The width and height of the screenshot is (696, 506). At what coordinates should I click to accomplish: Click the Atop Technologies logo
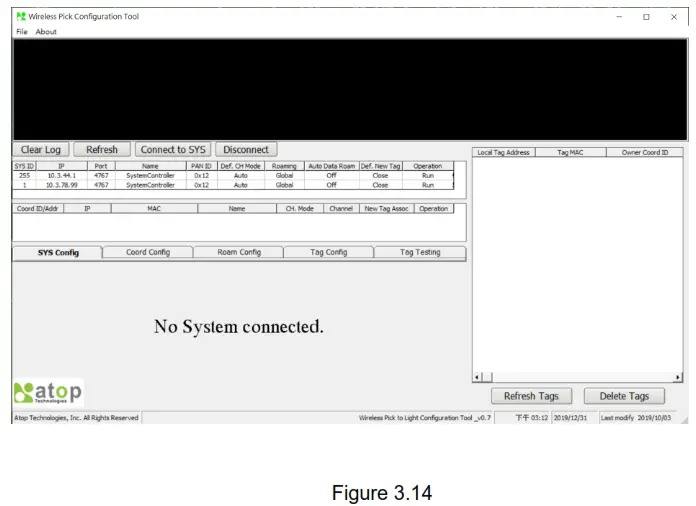pos(48,392)
